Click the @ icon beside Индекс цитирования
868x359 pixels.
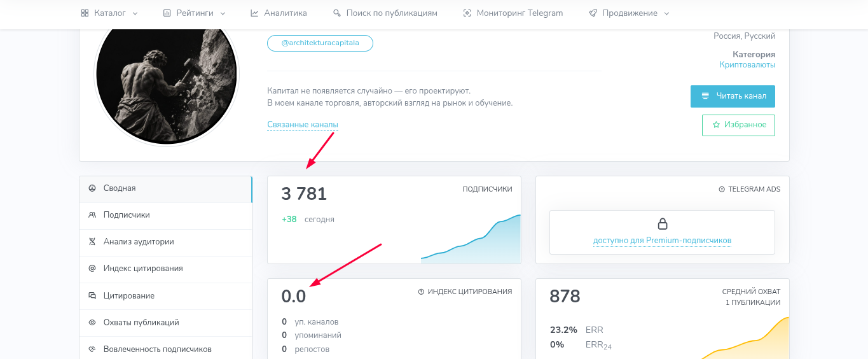[92, 269]
